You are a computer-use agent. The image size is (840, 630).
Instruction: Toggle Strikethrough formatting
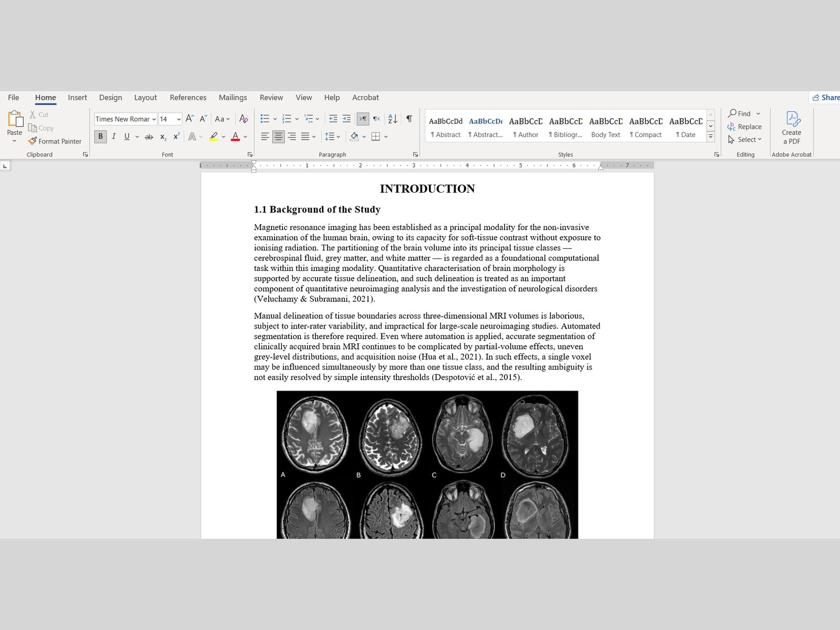coord(149,136)
